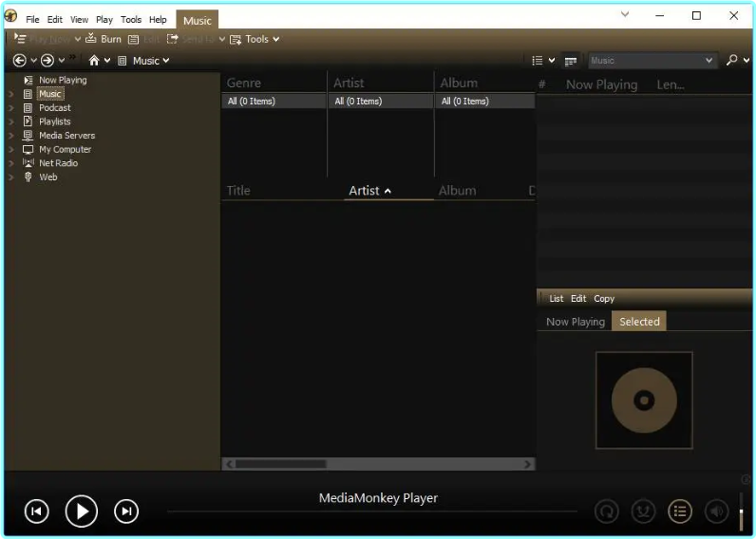Image resolution: width=756 pixels, height=539 pixels.
Task: Expand the Media Servers tree node
Action: tap(10, 136)
